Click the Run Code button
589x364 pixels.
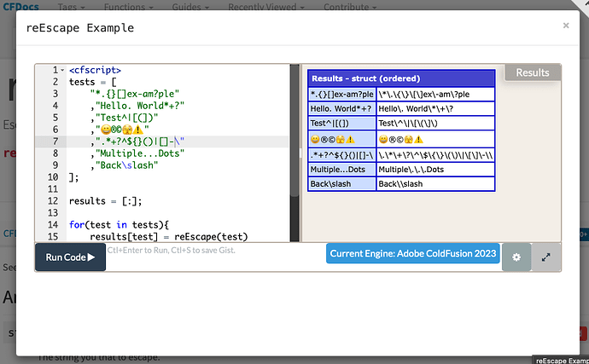point(70,257)
